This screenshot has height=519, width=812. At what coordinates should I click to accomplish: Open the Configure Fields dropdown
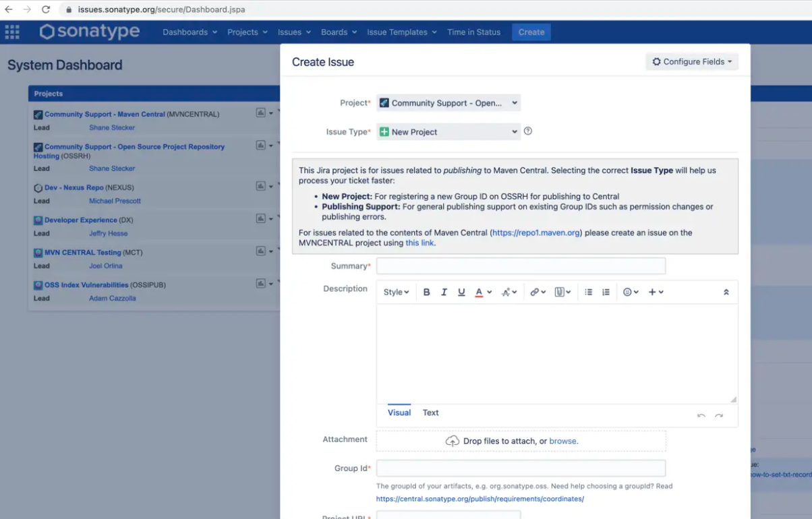692,61
